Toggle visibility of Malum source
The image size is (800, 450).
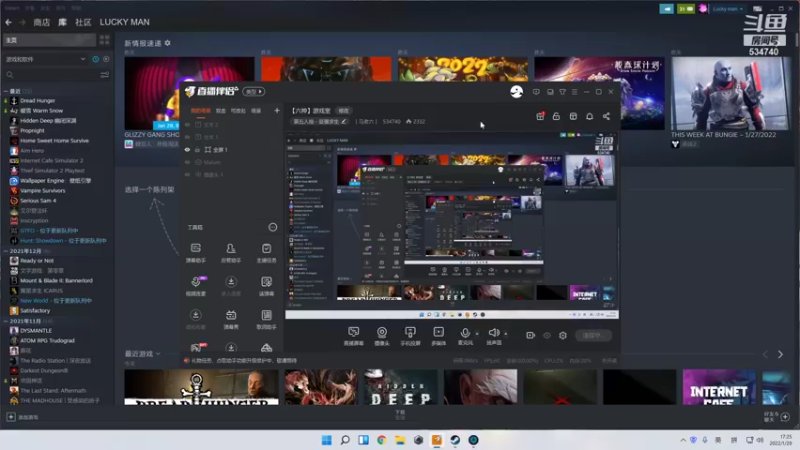click(187, 162)
